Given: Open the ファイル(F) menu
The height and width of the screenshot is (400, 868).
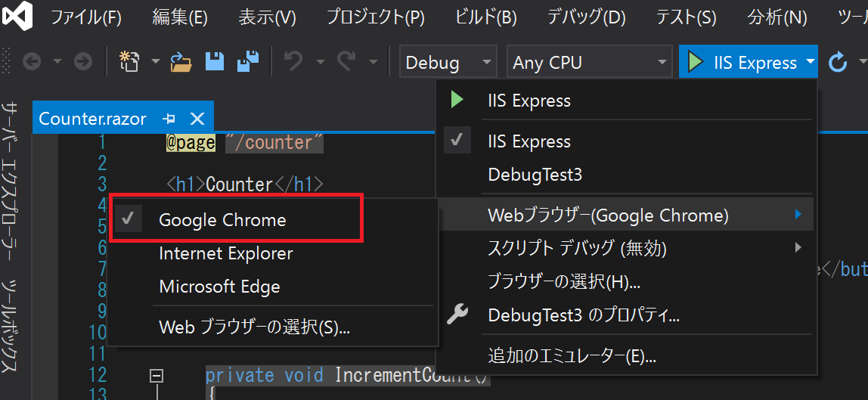Looking at the screenshot, I should coord(86,17).
